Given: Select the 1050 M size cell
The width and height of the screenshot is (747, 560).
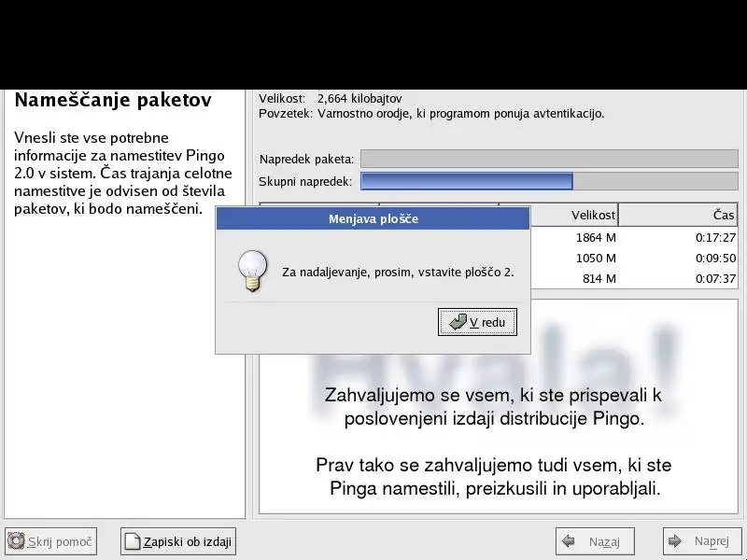Looking at the screenshot, I should coord(596,259).
